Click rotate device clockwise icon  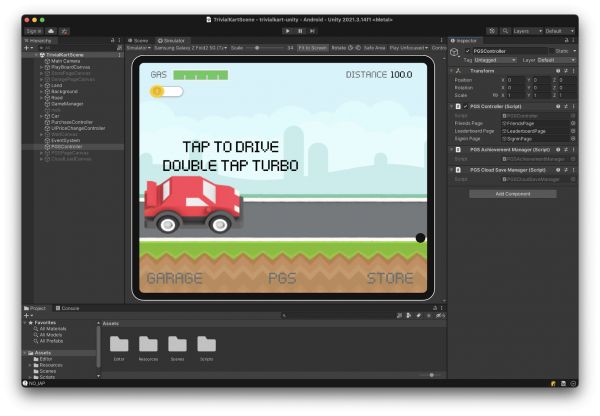(358, 48)
